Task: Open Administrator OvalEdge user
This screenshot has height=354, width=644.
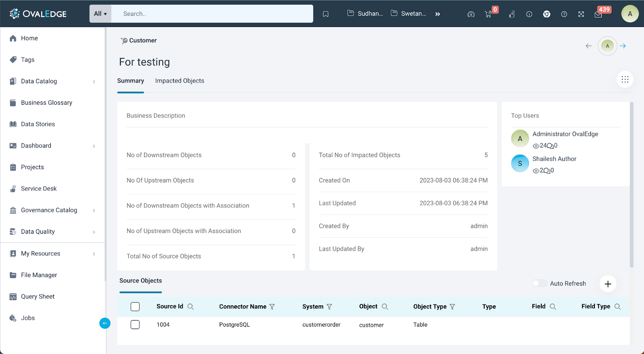Action: [565, 134]
